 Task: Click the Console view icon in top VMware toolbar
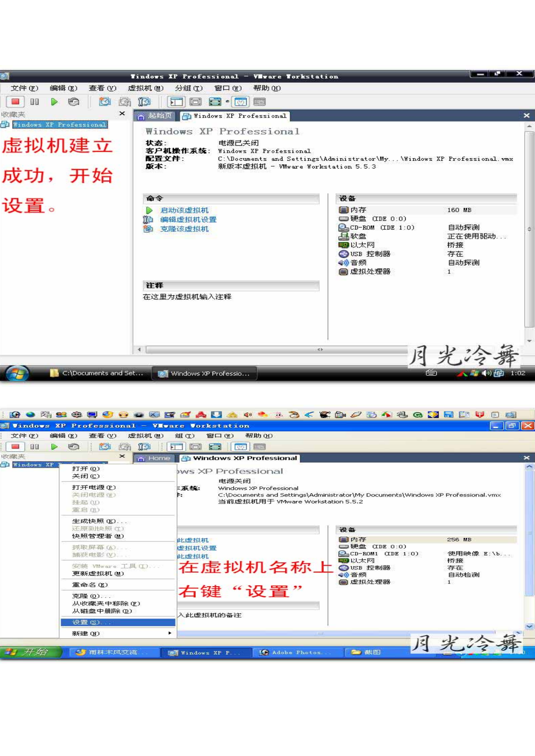coord(260,102)
